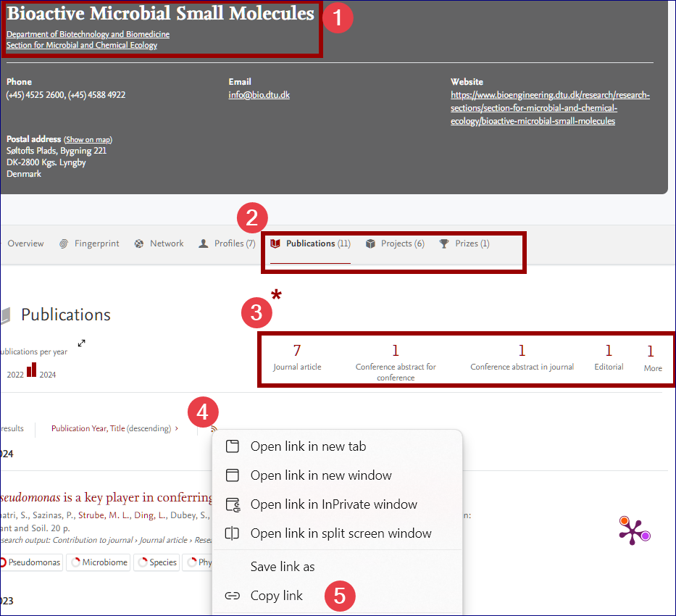676x616 pixels.
Task: Click the Projects box icon
Action: tap(370, 244)
